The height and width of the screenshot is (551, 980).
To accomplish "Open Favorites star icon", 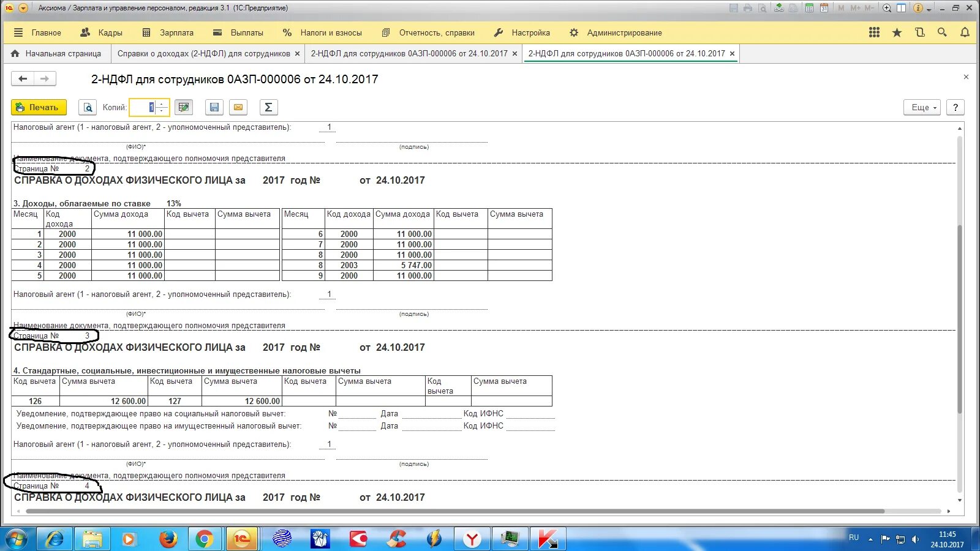I will coord(897,32).
